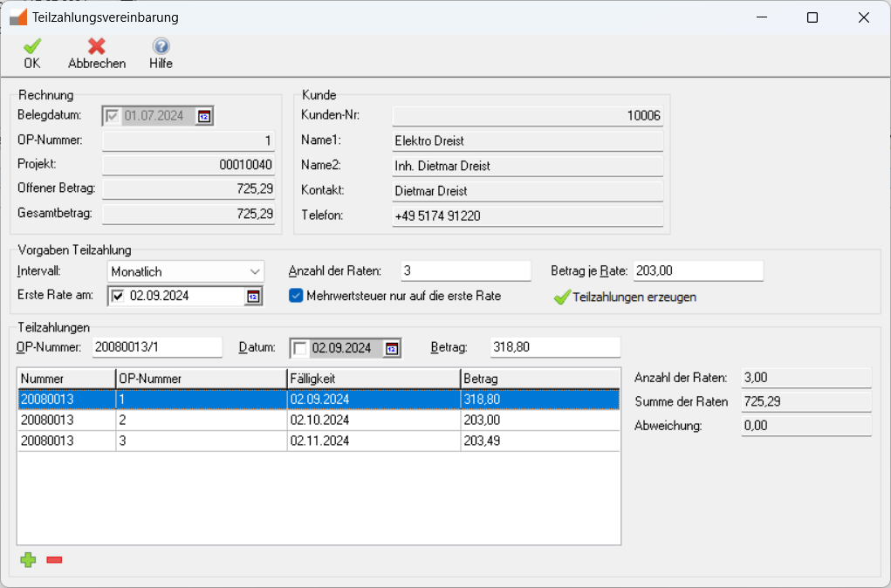Focus the Betrag je Rate field

click(697, 271)
